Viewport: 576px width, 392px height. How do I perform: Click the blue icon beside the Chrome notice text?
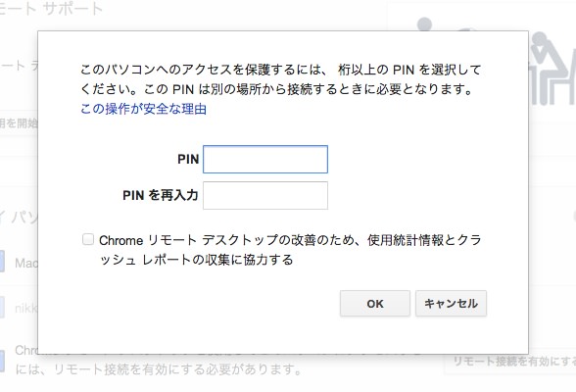[2, 360]
